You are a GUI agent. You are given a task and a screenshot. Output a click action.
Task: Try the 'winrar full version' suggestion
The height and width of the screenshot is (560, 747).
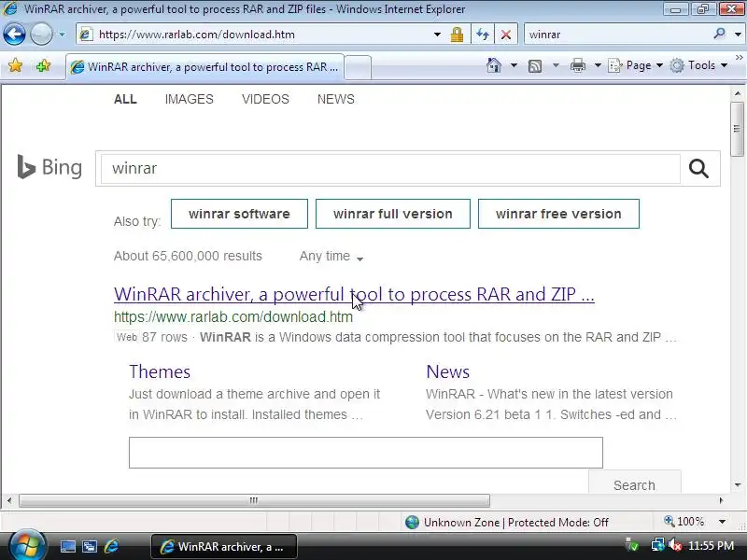click(x=392, y=214)
